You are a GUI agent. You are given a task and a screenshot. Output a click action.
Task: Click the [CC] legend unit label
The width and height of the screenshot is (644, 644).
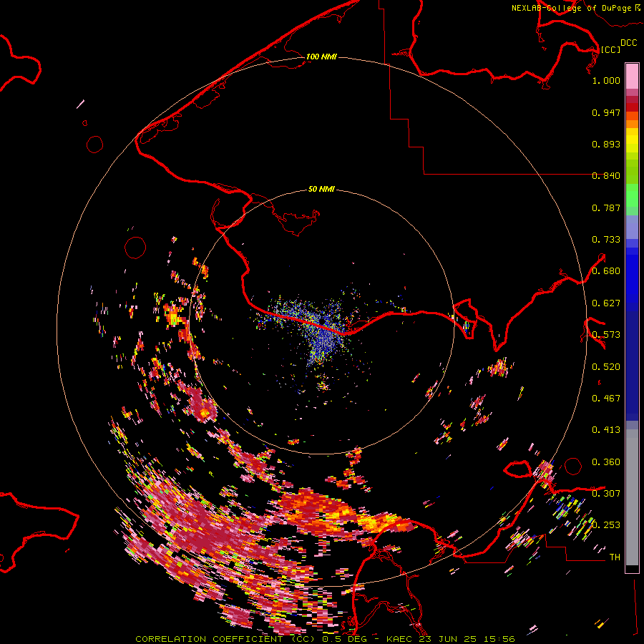coord(610,49)
